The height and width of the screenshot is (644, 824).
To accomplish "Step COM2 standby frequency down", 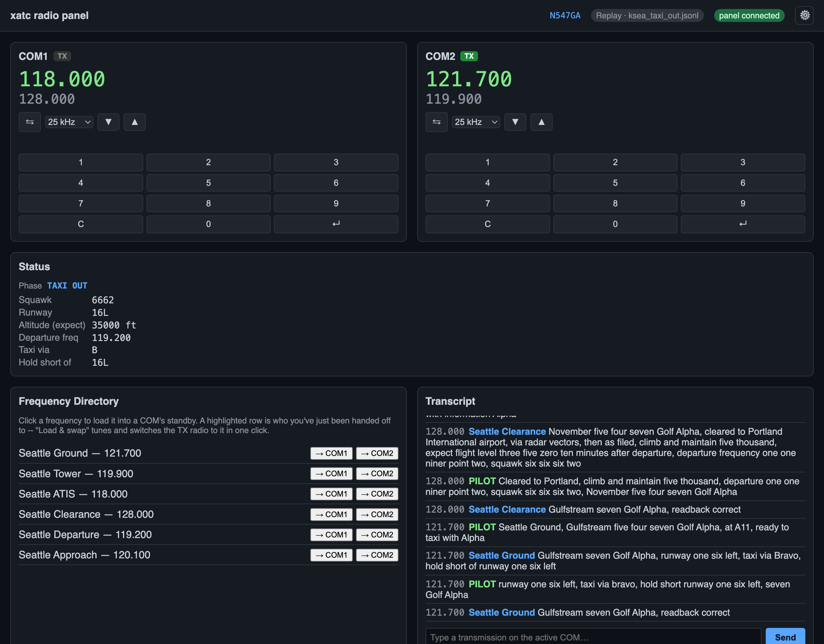I will point(515,122).
